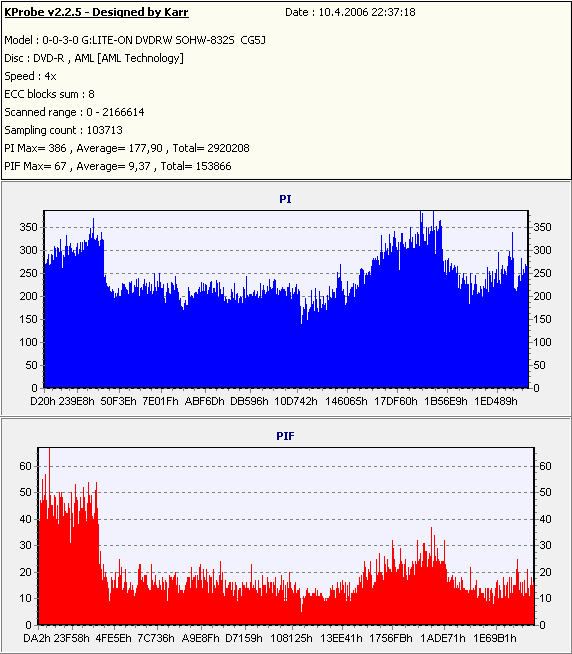
Task: Click the PIF x-axis label 1ADE71h
Action: coord(443,638)
